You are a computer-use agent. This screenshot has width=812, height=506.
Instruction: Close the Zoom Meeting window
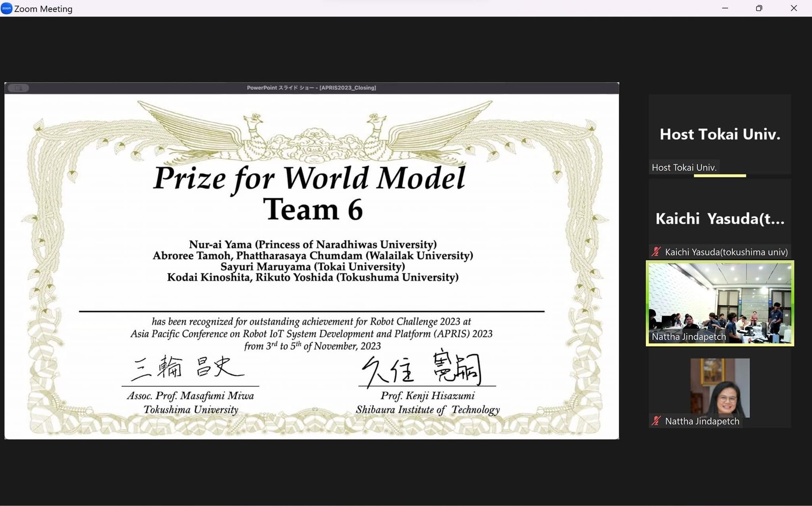pyautogui.click(x=793, y=8)
